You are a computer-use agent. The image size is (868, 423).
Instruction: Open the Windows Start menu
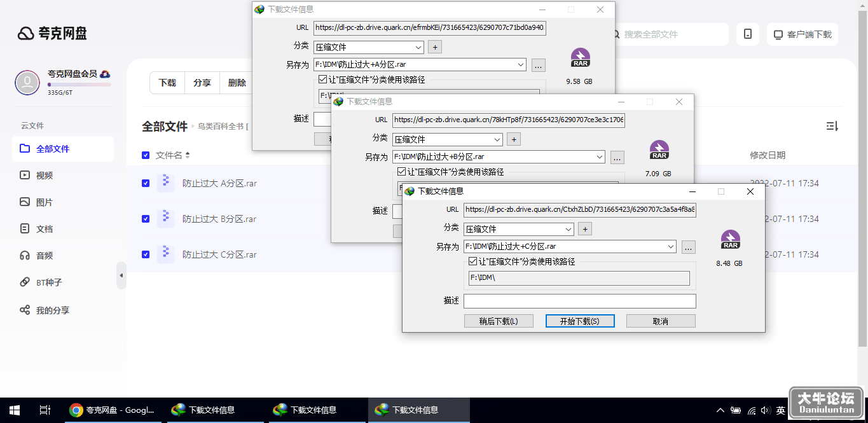click(14, 410)
